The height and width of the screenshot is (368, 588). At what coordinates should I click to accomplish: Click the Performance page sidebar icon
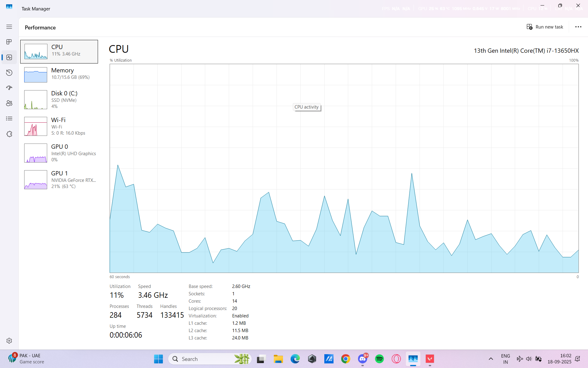9,57
